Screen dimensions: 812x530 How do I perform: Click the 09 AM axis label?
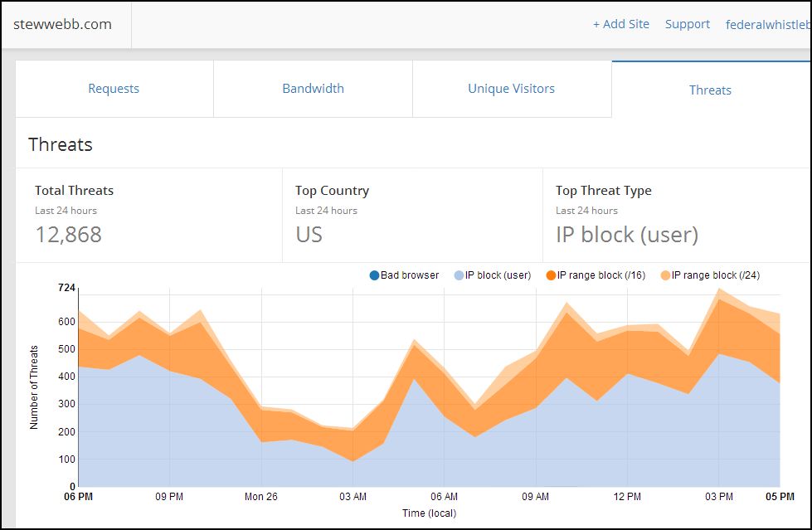coord(536,496)
